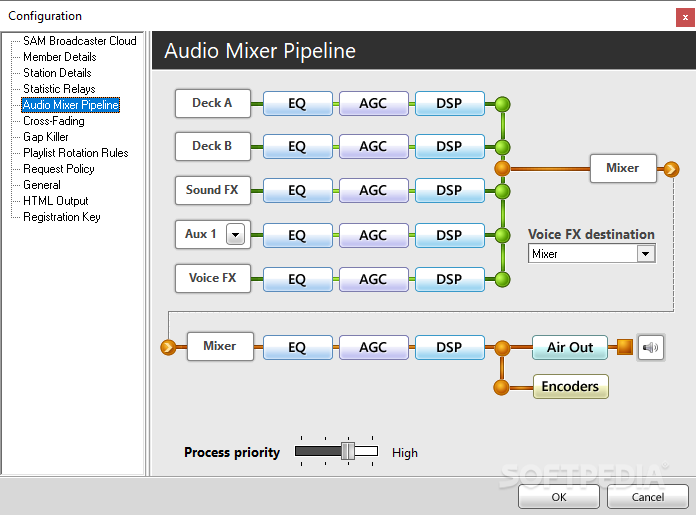The height and width of the screenshot is (515, 696).
Task: Open the Deck A EQ module
Action: pyautogui.click(x=297, y=103)
